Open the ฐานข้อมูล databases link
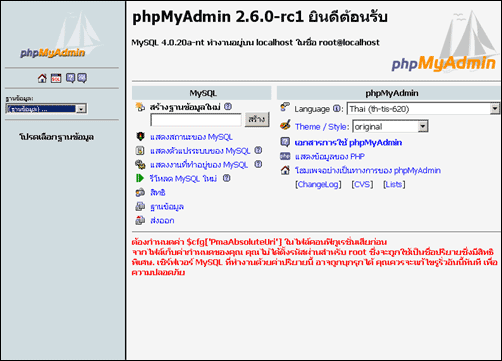 click(167, 207)
